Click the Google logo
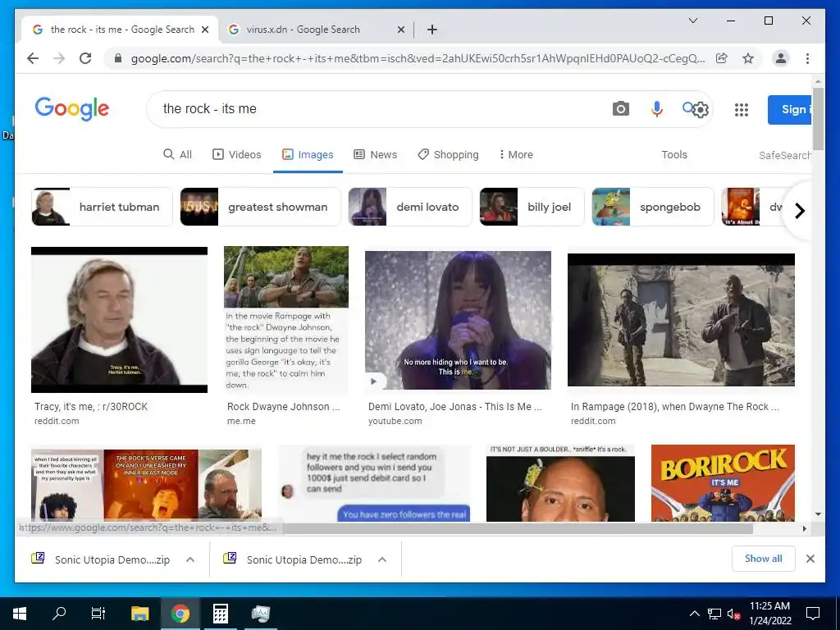 tap(72, 109)
